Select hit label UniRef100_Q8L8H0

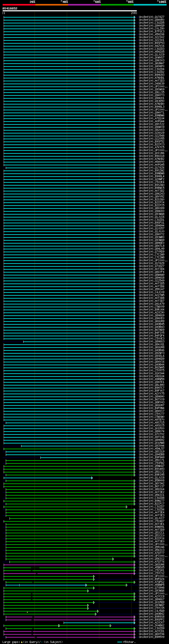(x=152, y=385)
